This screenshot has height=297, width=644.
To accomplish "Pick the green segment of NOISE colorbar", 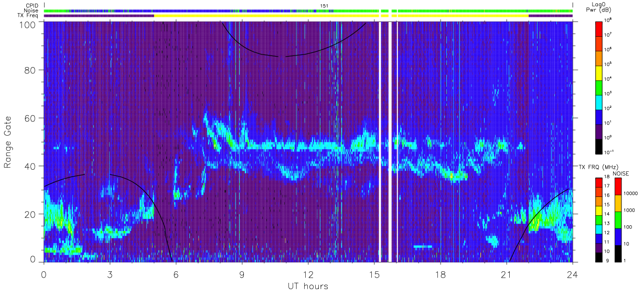I will tap(618, 219).
